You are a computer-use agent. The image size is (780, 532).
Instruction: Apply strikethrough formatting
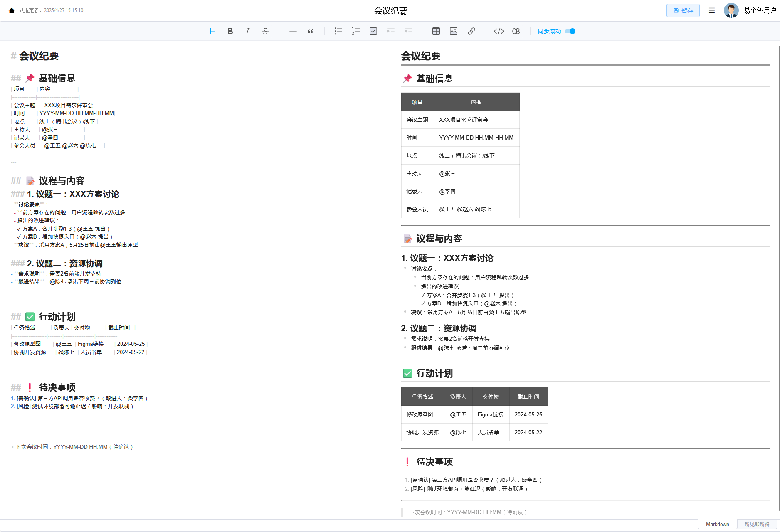265,31
